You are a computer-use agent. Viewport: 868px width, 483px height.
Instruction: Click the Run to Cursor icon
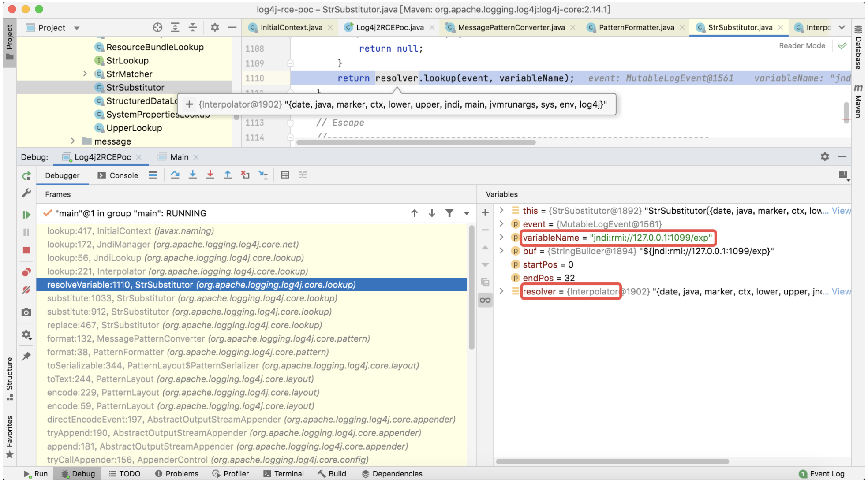coord(263,175)
